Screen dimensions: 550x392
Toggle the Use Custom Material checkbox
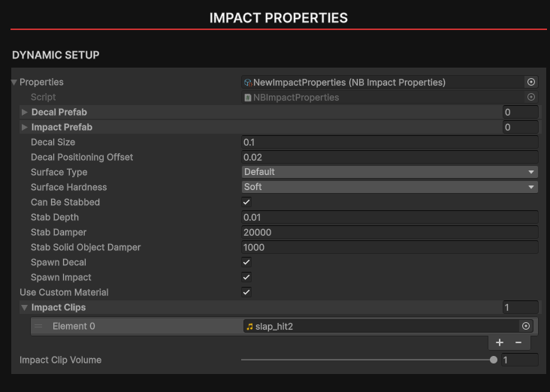coord(246,292)
